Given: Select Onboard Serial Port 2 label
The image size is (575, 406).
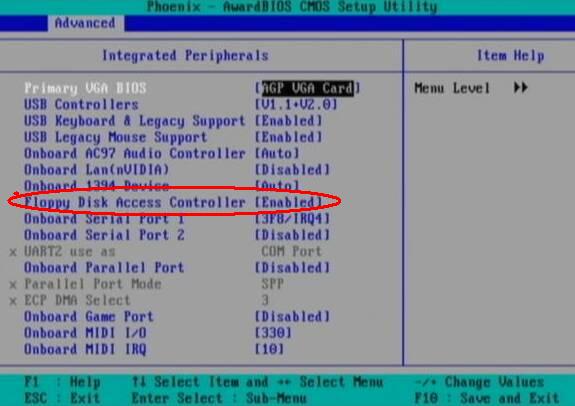Looking at the screenshot, I should [104, 235].
